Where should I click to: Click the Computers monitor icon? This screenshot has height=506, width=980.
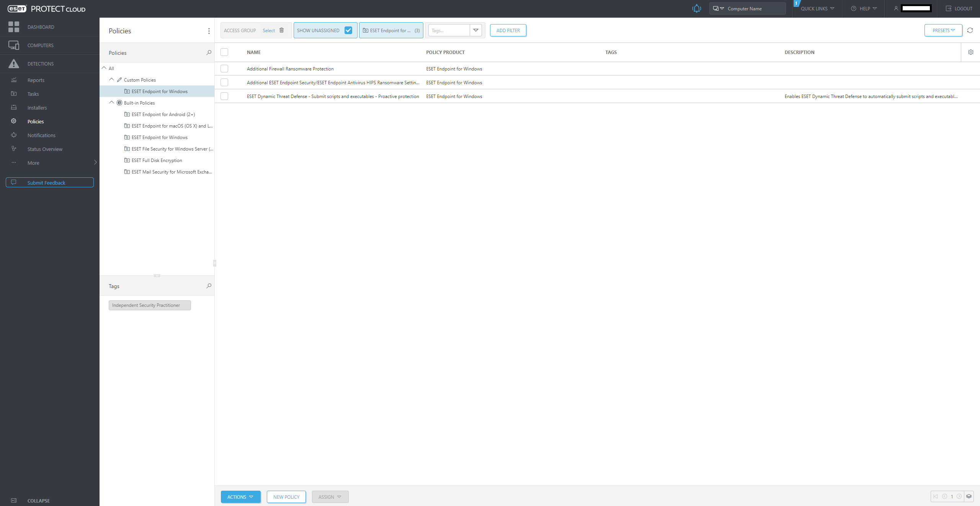click(x=14, y=45)
